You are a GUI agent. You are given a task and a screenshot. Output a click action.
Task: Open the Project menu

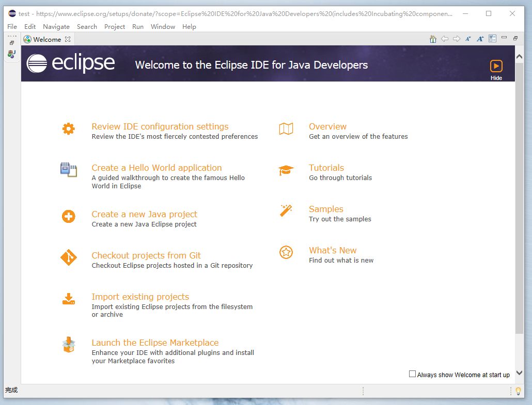(115, 26)
